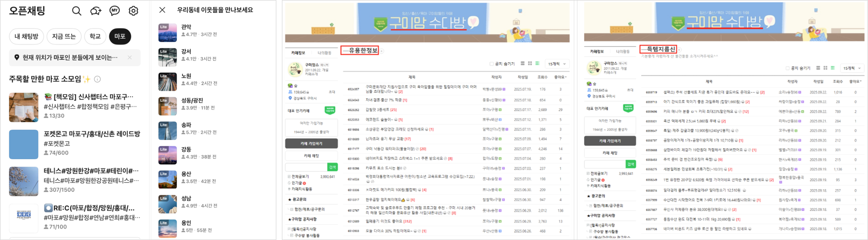Expand the 좋아요 sort arrow on 유용한정보 board

point(566,77)
